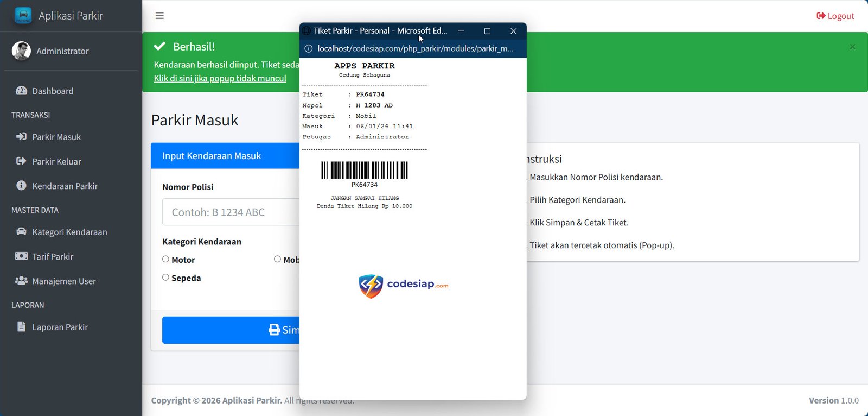Click 'Denda Tiket Hilang Rp 10.000' text
Viewport: 868px width, 416px height.
(x=365, y=206)
